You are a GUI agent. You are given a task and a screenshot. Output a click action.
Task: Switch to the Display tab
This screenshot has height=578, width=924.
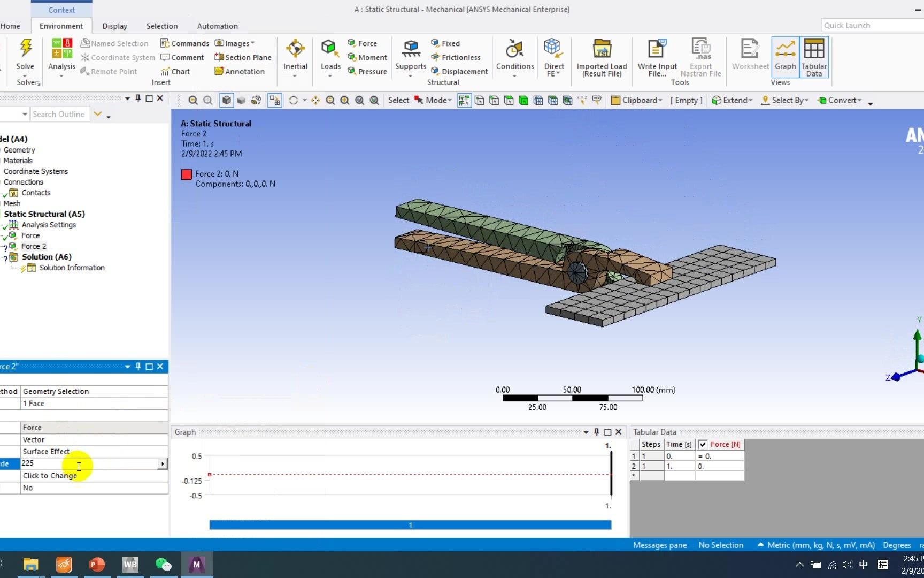[115, 26]
